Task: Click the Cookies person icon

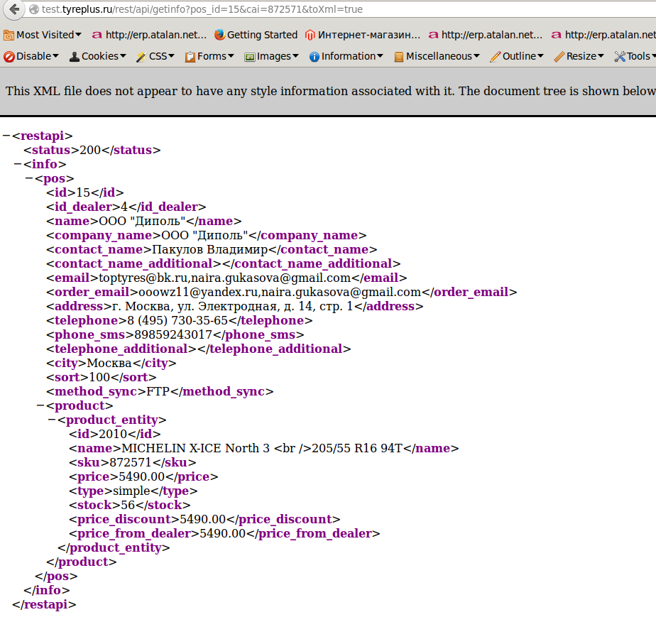Action: coord(75,57)
